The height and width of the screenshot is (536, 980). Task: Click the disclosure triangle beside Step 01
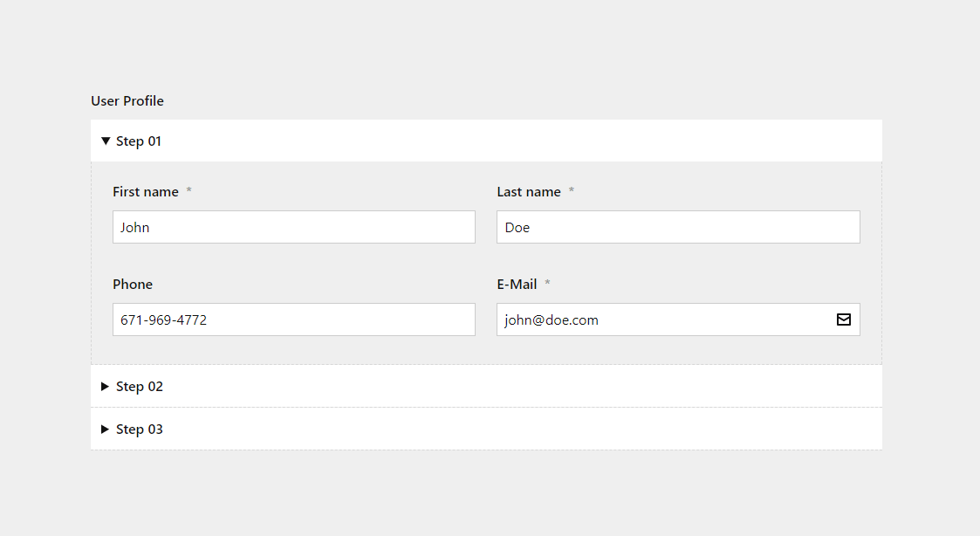tap(105, 141)
